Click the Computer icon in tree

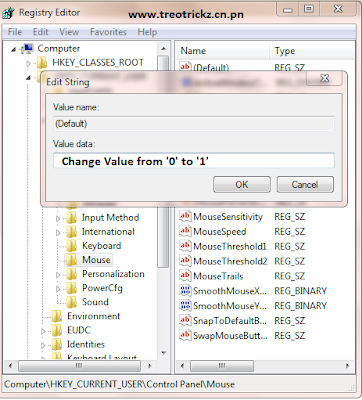27,49
